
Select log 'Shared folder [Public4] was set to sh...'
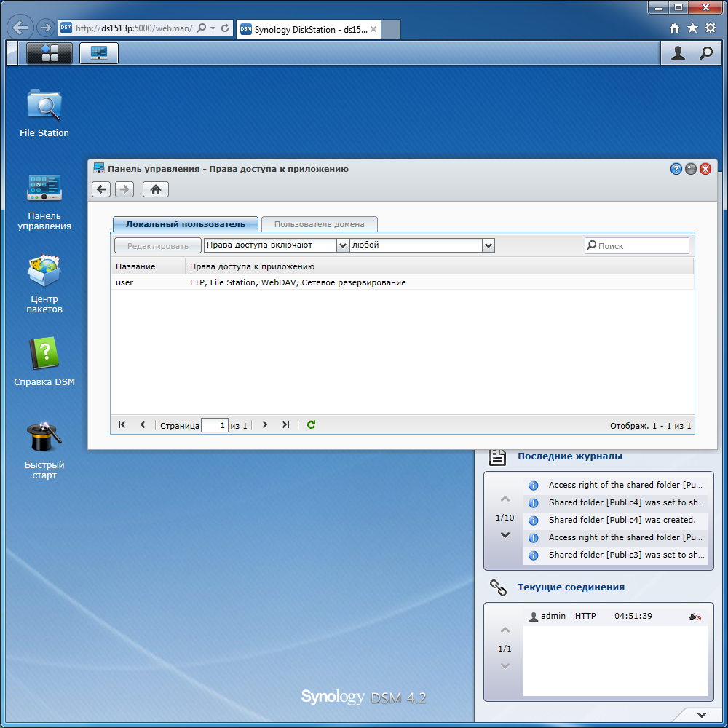[615, 502]
